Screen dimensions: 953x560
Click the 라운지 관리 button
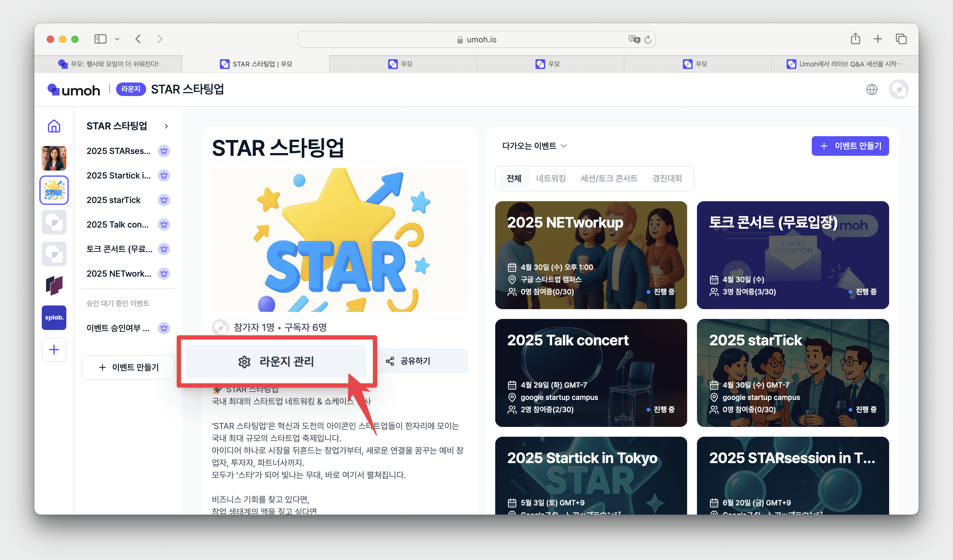point(276,362)
